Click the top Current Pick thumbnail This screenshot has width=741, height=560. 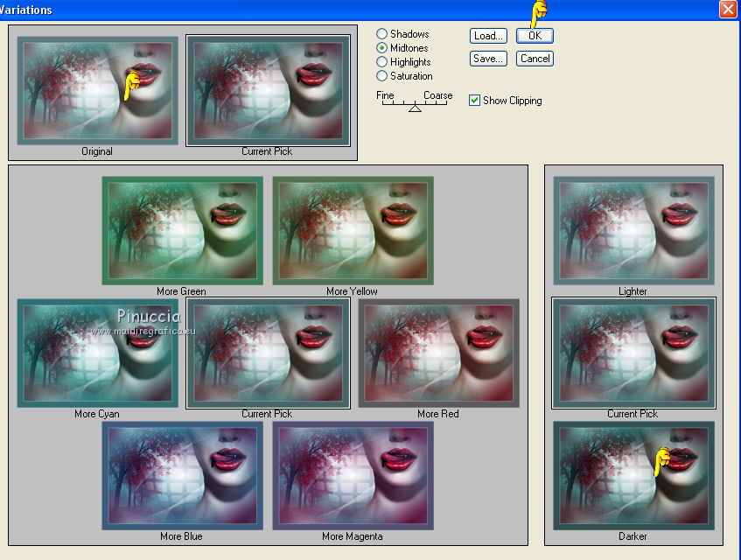pos(268,91)
